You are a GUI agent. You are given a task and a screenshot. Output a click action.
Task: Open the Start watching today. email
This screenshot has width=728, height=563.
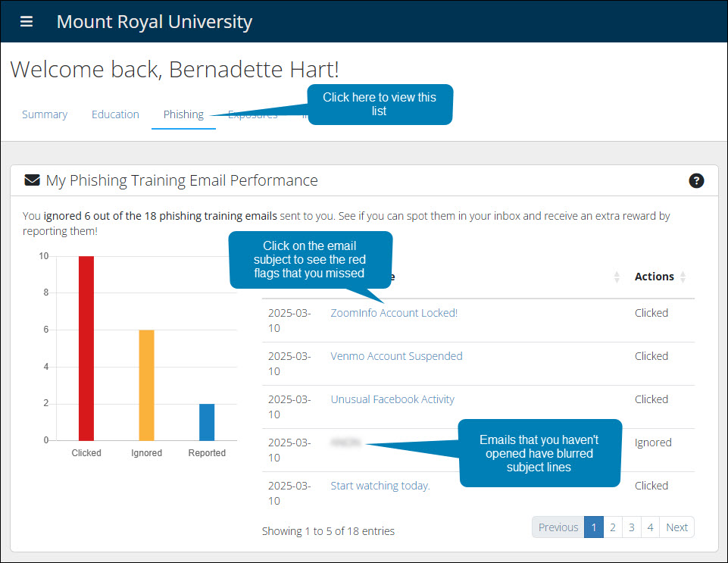click(x=380, y=486)
